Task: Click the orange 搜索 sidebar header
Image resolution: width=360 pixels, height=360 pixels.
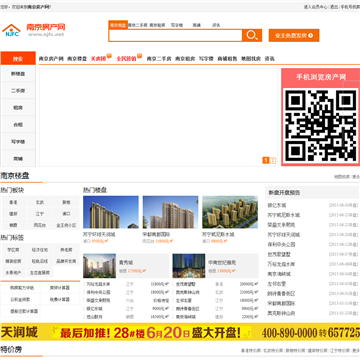Action: (x=18, y=58)
